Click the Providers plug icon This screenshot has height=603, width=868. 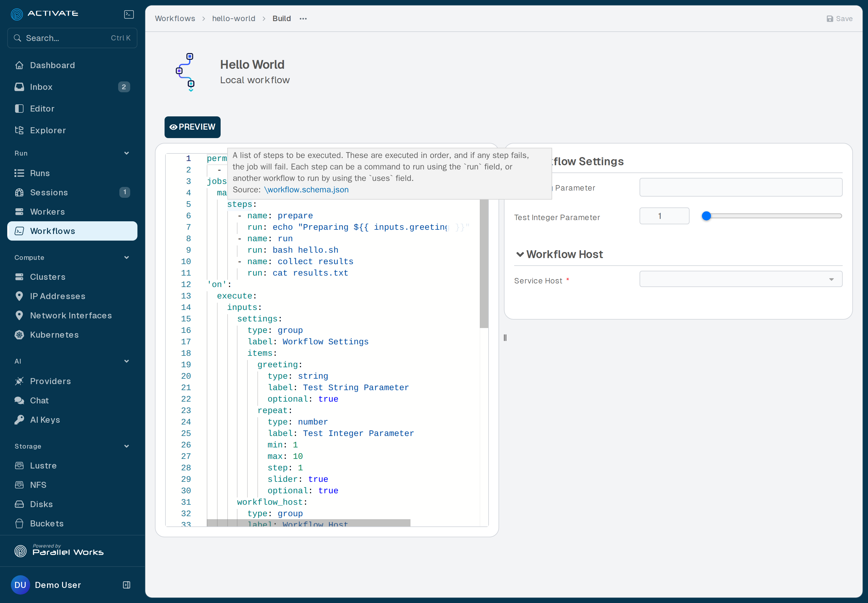click(19, 381)
